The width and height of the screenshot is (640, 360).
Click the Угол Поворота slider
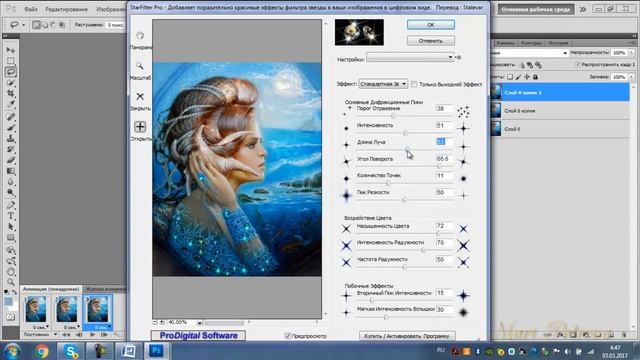coord(439,166)
